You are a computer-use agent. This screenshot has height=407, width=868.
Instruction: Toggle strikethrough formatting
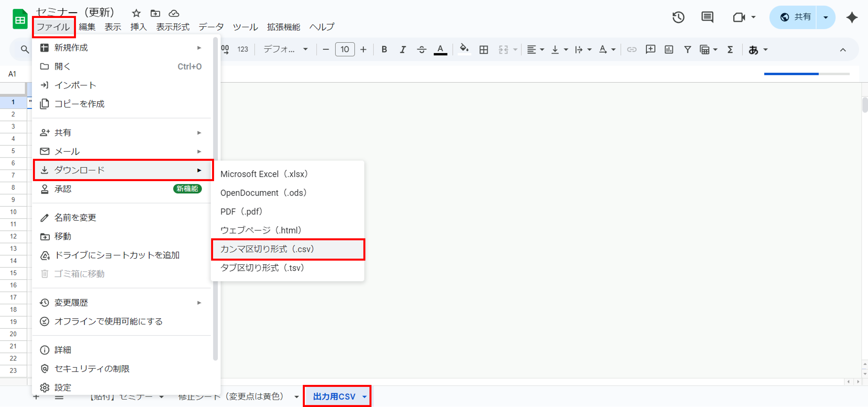pos(421,50)
